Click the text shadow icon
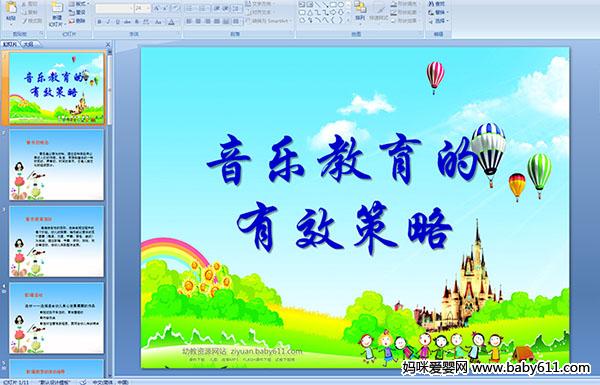Image resolution: width=600 pixels, height=385 pixels. point(137,22)
